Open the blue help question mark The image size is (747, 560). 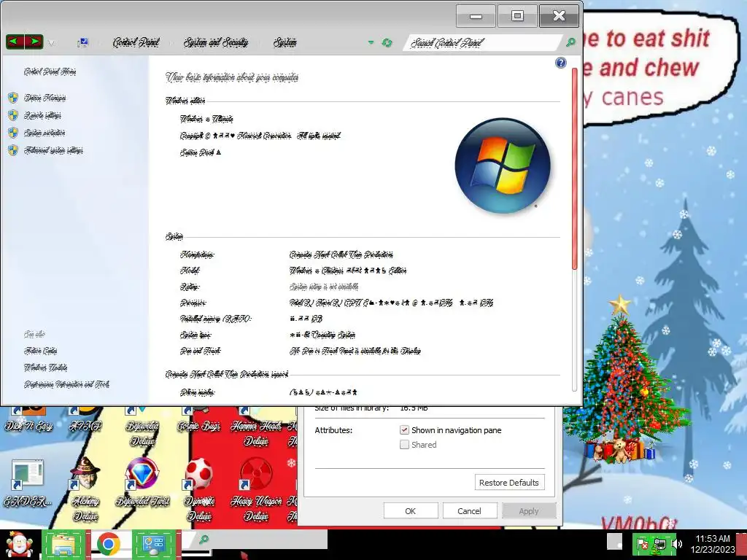pos(561,63)
